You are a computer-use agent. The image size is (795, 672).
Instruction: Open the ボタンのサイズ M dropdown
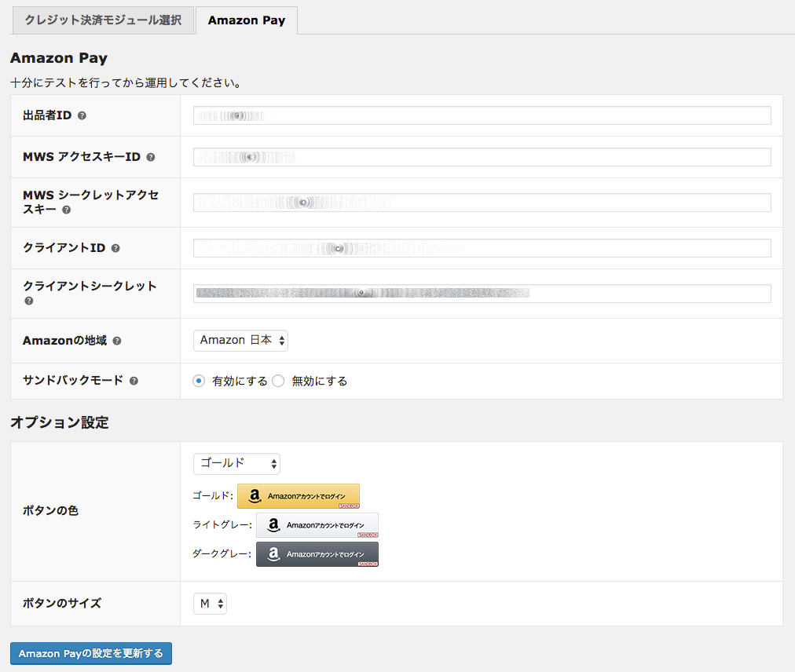click(x=210, y=604)
